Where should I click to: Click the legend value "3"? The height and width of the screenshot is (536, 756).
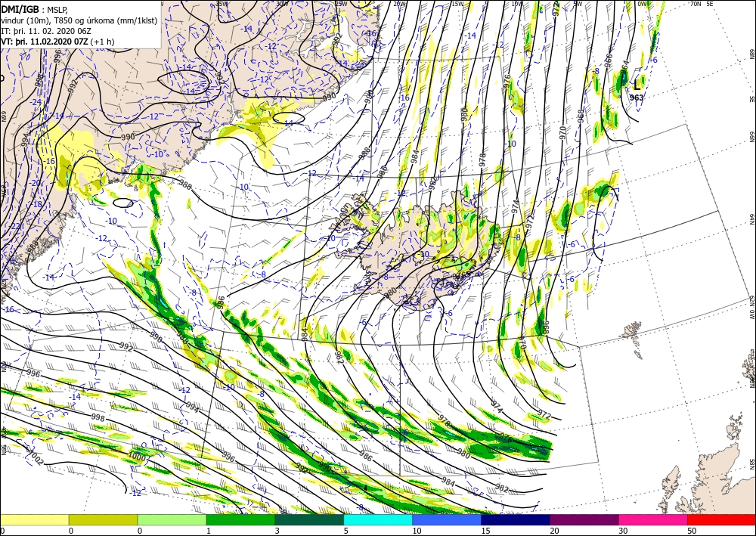[277, 531]
